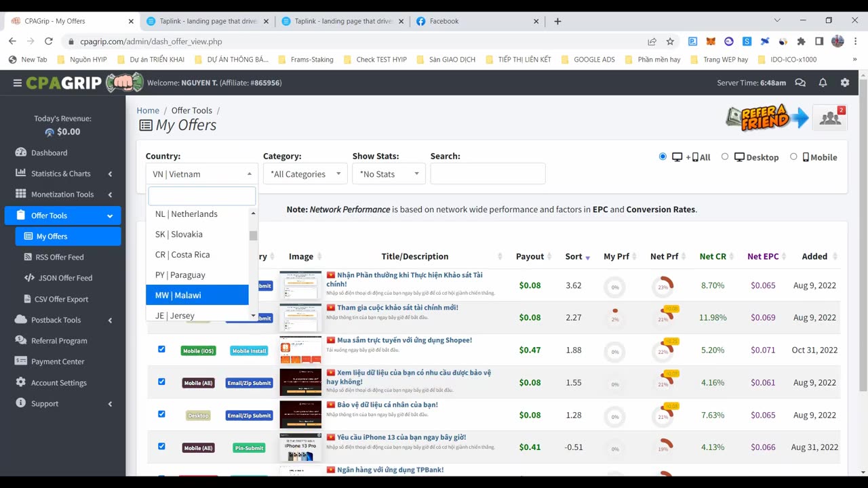Select the Desktop device radio button

(x=725, y=157)
